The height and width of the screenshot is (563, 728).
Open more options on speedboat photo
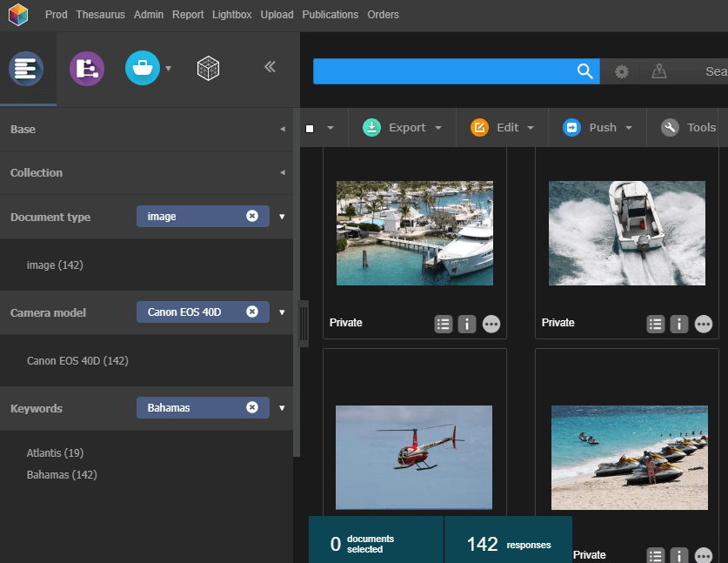(704, 325)
